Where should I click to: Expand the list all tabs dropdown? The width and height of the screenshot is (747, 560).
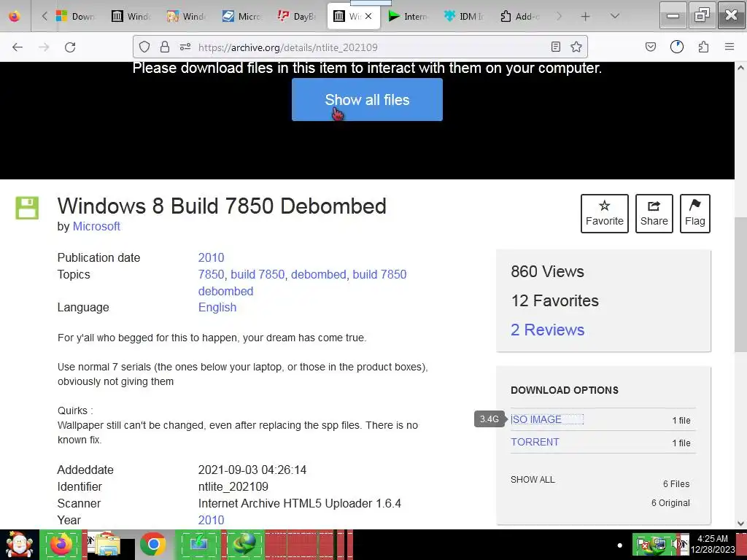coord(615,16)
